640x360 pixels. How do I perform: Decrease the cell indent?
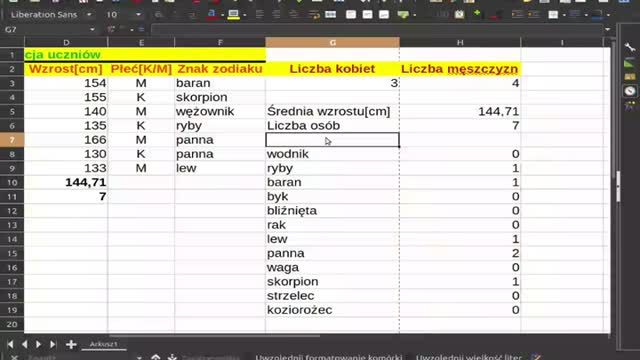[534, 15]
